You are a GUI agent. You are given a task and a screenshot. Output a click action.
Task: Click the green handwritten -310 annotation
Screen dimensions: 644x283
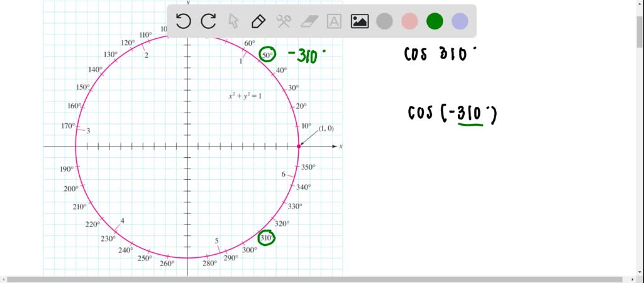coord(306,56)
